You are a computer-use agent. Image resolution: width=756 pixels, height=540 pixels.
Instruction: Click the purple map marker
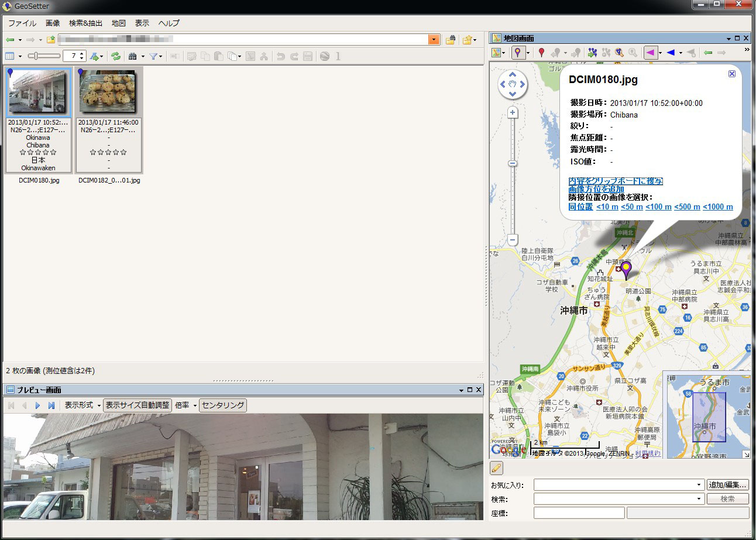(626, 270)
